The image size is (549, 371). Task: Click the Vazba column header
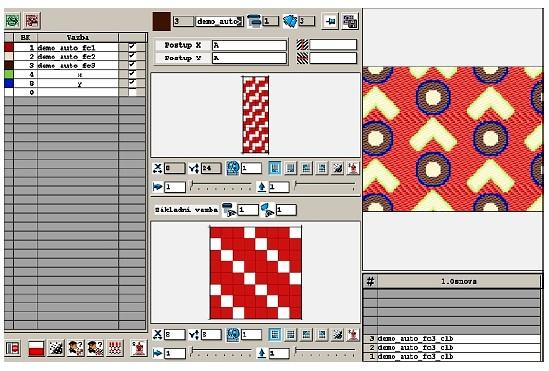(78, 37)
